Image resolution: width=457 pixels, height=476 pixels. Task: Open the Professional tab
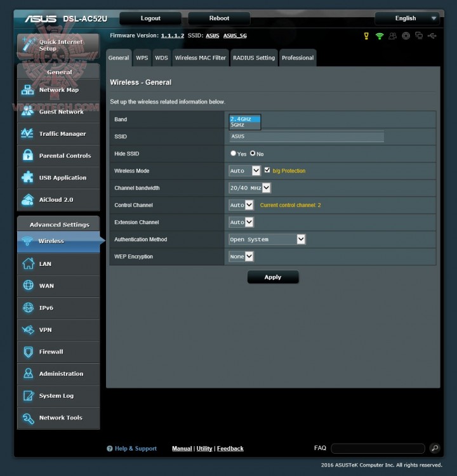298,58
